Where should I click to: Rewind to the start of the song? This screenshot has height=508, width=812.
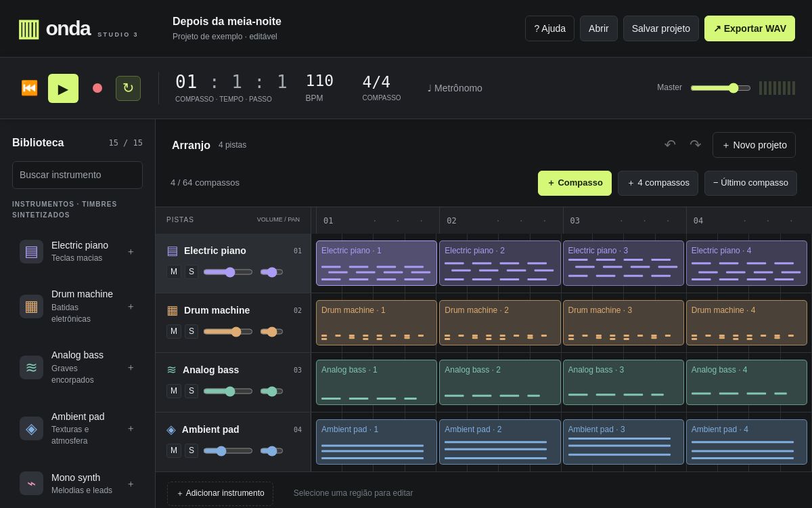point(29,88)
